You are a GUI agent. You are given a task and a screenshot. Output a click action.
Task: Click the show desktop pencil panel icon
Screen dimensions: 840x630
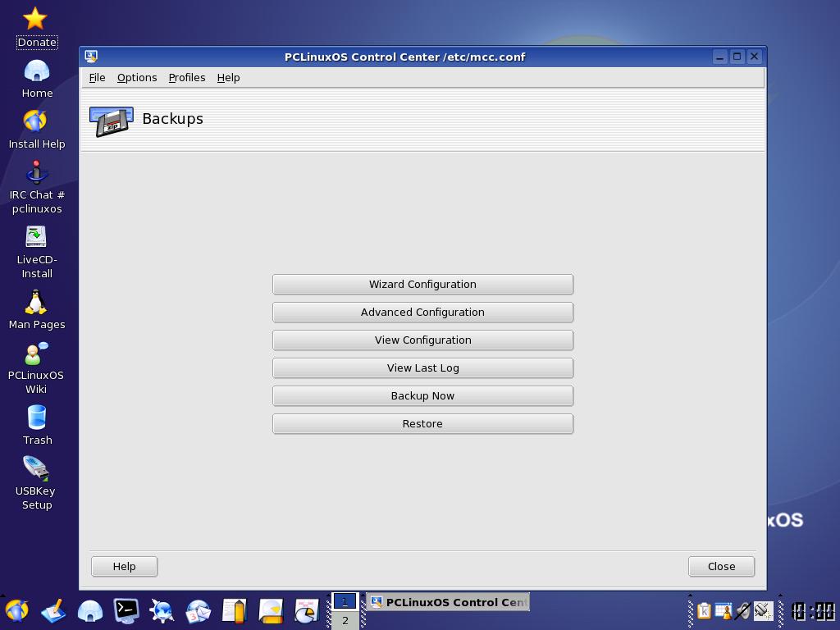click(53, 610)
